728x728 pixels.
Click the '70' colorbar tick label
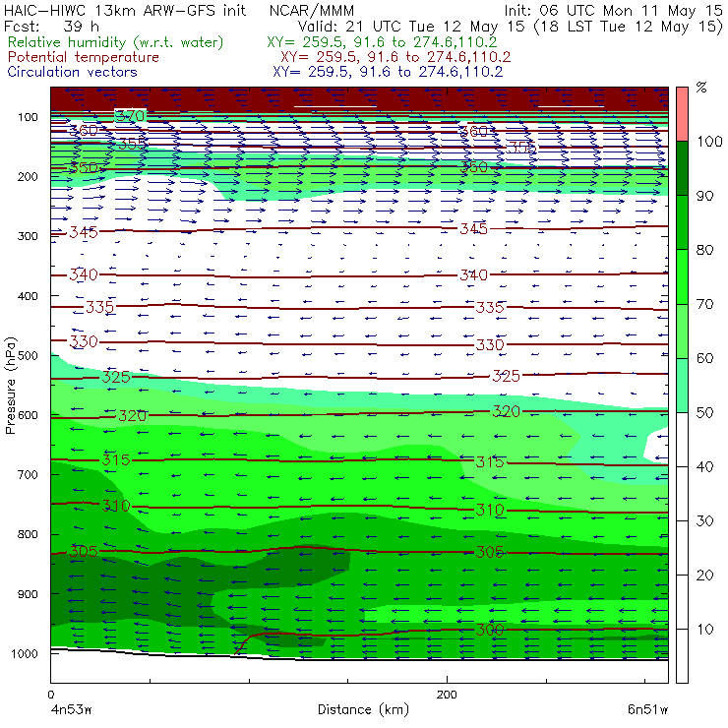point(704,305)
